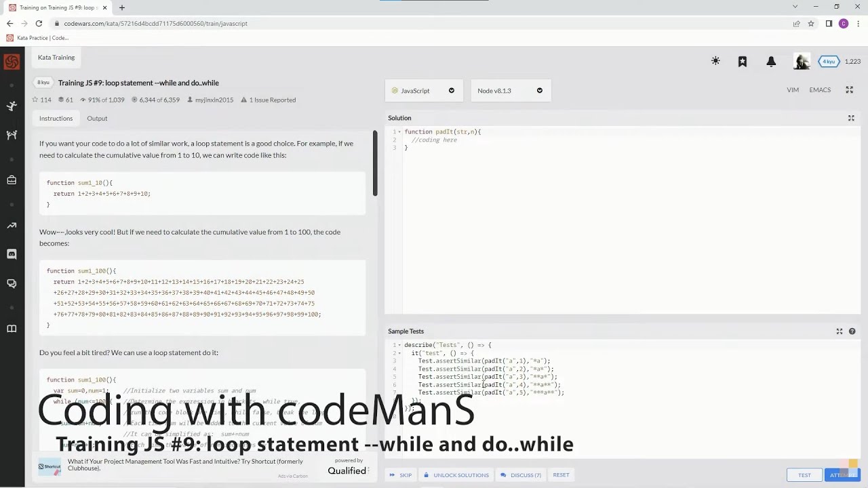
Task: Open the Docs book sidebar icon
Action: (x=12, y=329)
